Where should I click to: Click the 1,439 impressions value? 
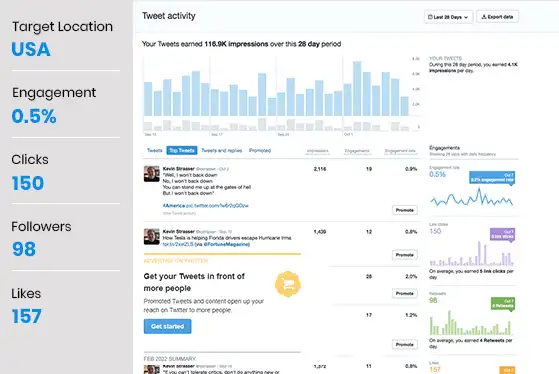click(320, 232)
